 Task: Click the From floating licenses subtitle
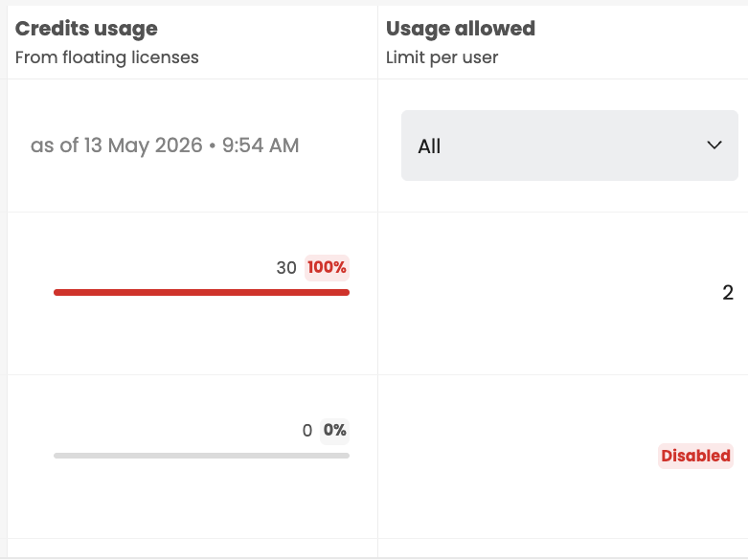pos(107,57)
